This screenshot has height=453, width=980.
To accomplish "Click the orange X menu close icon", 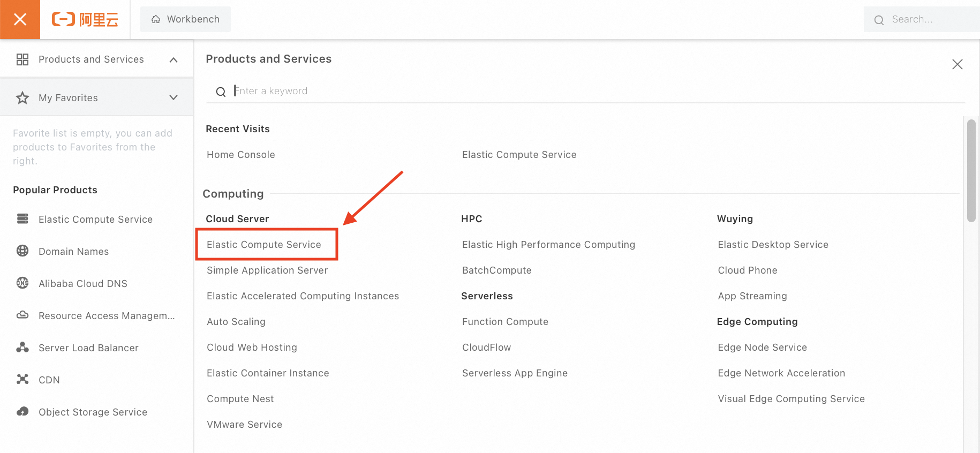I will [20, 19].
